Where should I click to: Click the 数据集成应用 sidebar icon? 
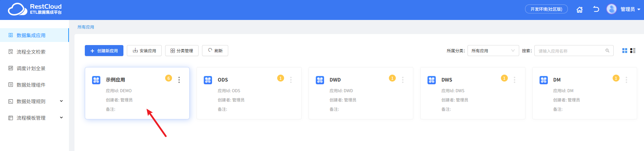(x=11, y=35)
